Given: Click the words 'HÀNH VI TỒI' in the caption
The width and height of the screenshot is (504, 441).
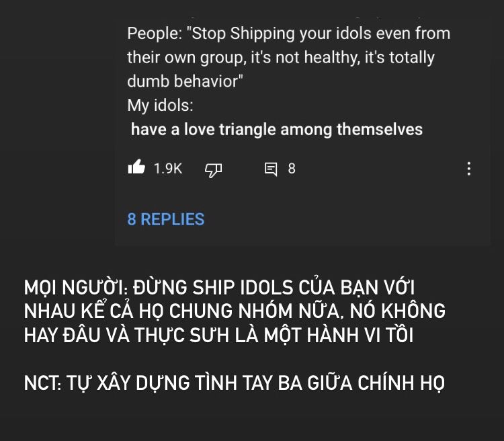Looking at the screenshot, I should pos(360,335).
